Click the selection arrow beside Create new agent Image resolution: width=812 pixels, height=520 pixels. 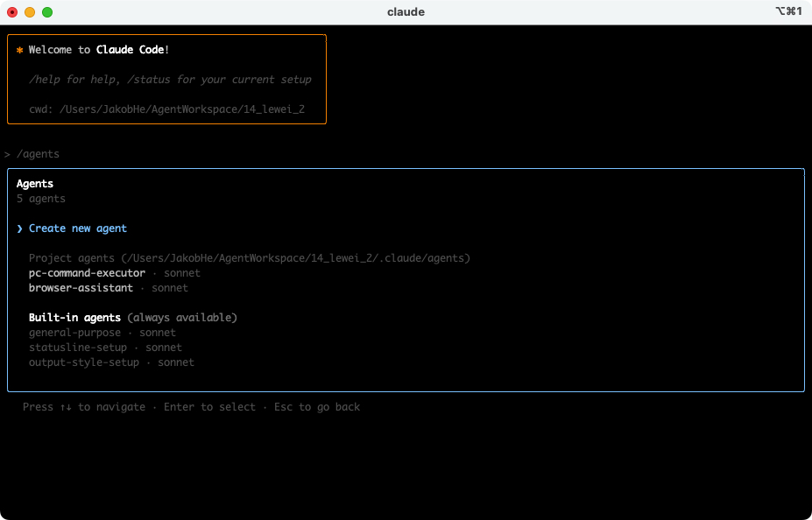19,228
